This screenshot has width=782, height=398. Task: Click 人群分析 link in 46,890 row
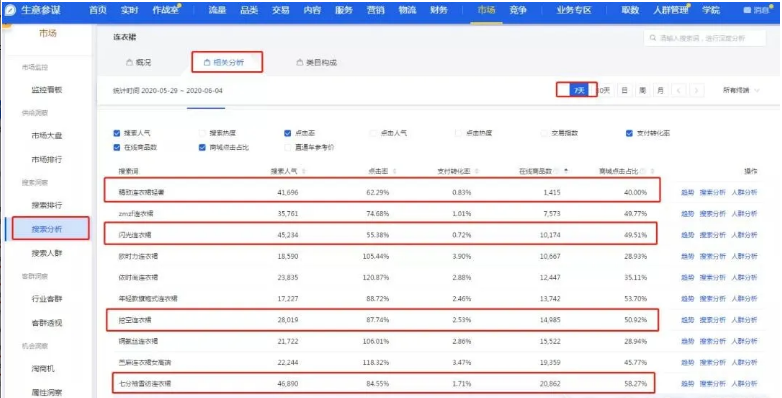[744, 384]
